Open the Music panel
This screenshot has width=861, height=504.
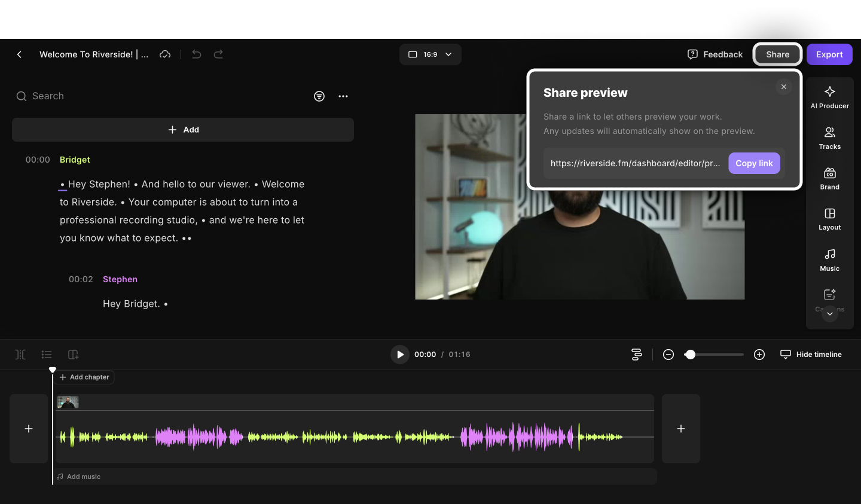830,260
